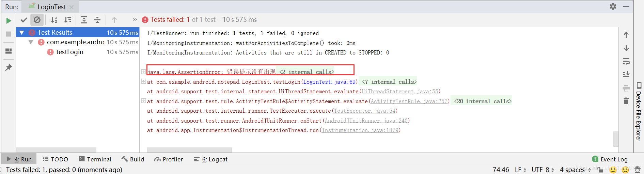Collapse the Test Results root node
This screenshot has height=174, width=644.
click(x=22, y=33)
